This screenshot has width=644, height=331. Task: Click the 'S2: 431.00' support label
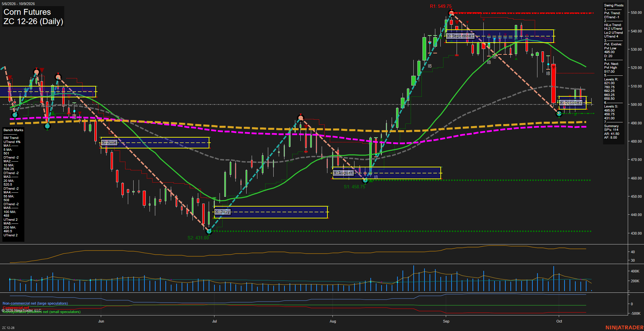tap(198, 238)
